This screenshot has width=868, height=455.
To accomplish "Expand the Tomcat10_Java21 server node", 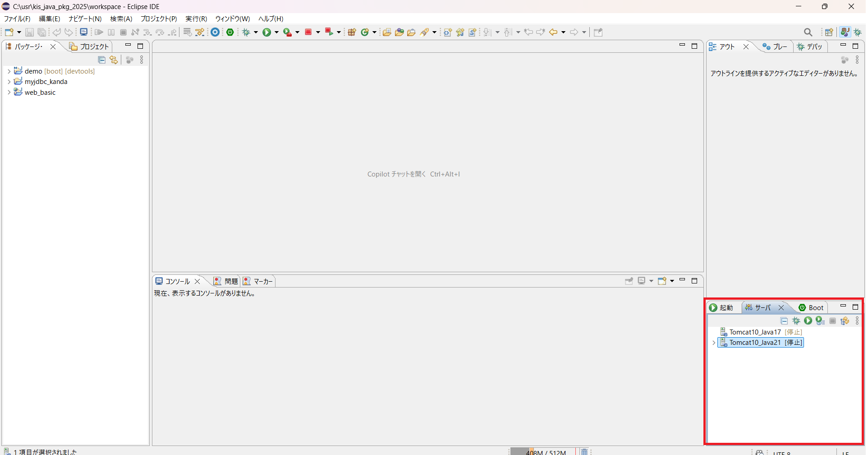I will 713,343.
